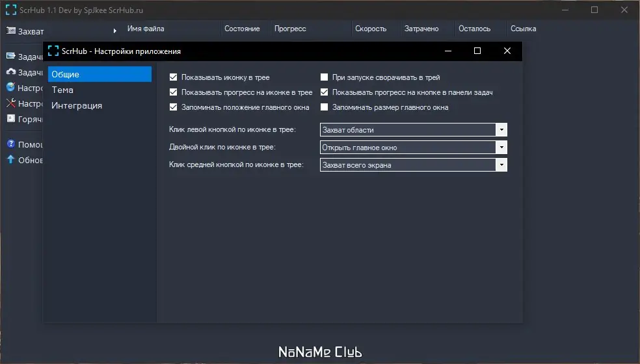
Task: Toggle Показывать иконку в трее checkbox
Action: [x=173, y=77]
